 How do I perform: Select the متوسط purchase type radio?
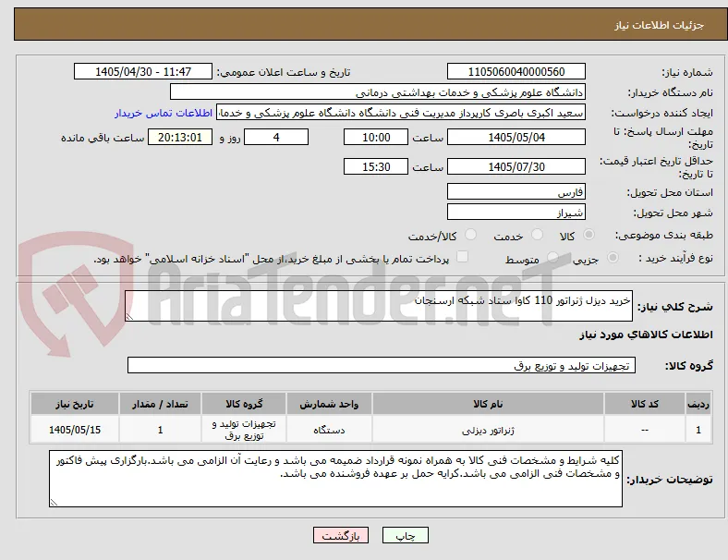(552, 257)
